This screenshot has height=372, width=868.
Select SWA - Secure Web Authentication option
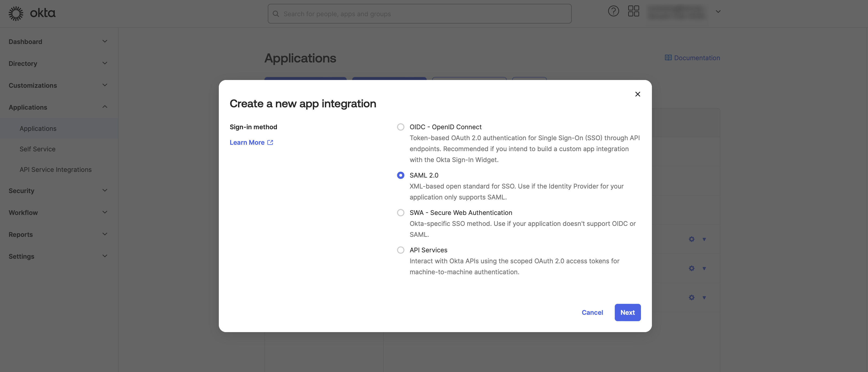click(400, 213)
